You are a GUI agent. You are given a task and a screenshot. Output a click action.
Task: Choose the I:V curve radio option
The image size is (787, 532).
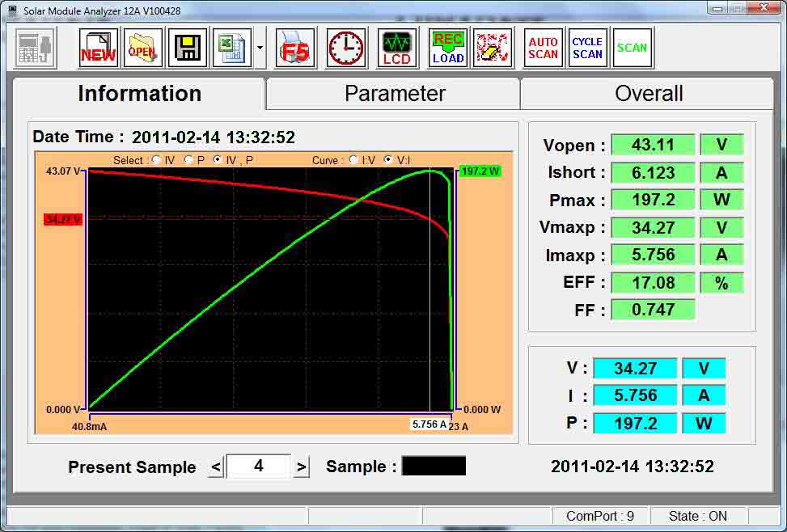click(354, 160)
